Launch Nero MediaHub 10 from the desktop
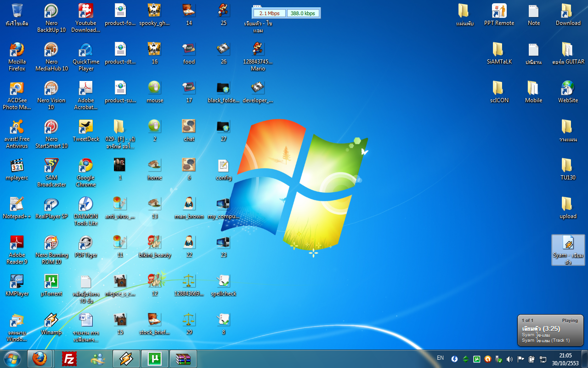Image resolution: width=588 pixels, height=368 pixels. tap(51, 56)
